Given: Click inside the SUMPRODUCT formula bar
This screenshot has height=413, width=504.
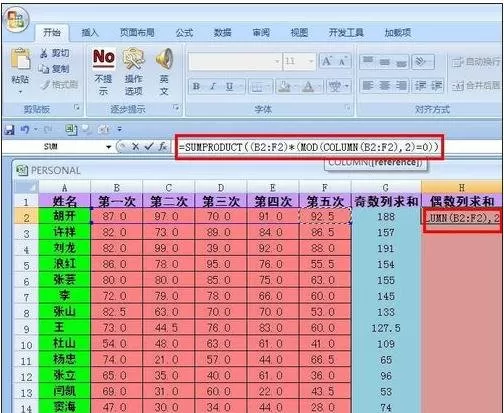Looking at the screenshot, I should (x=309, y=147).
